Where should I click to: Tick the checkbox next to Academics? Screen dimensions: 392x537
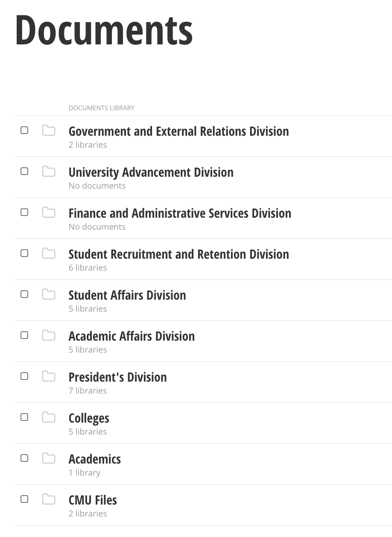click(x=24, y=458)
